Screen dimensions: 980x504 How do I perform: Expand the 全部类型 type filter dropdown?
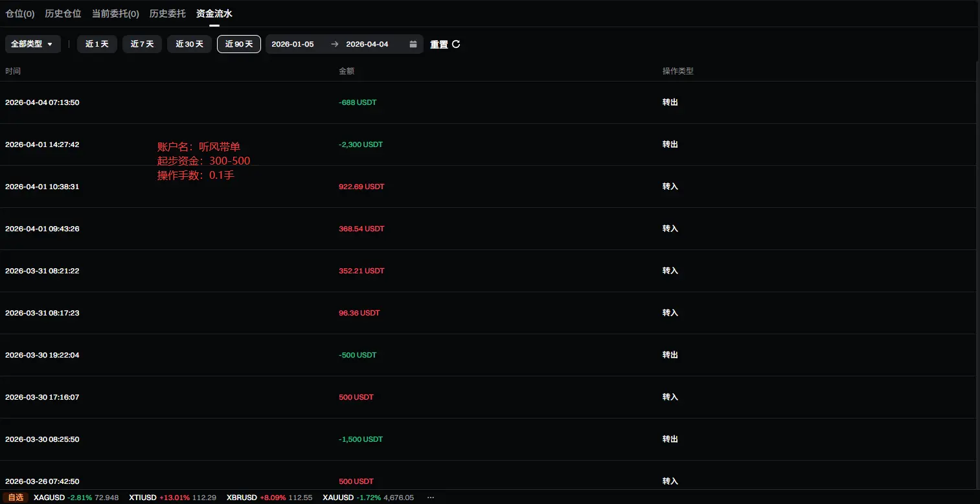point(32,44)
